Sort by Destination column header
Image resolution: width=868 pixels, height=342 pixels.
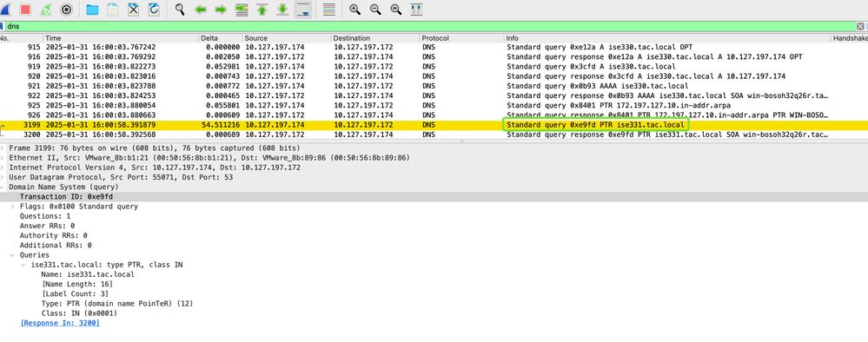tap(375, 38)
